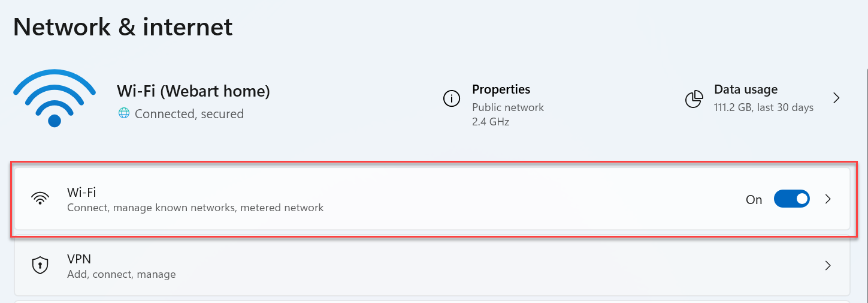Click Connect, manage known networks description
868x303 pixels.
(195, 208)
